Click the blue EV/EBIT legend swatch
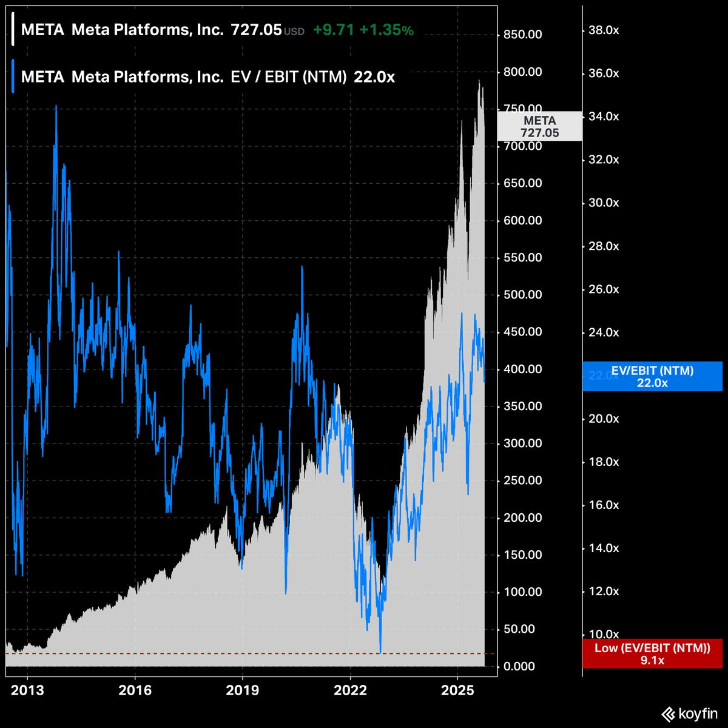Image resolution: width=728 pixels, height=728 pixels. pos(12,77)
